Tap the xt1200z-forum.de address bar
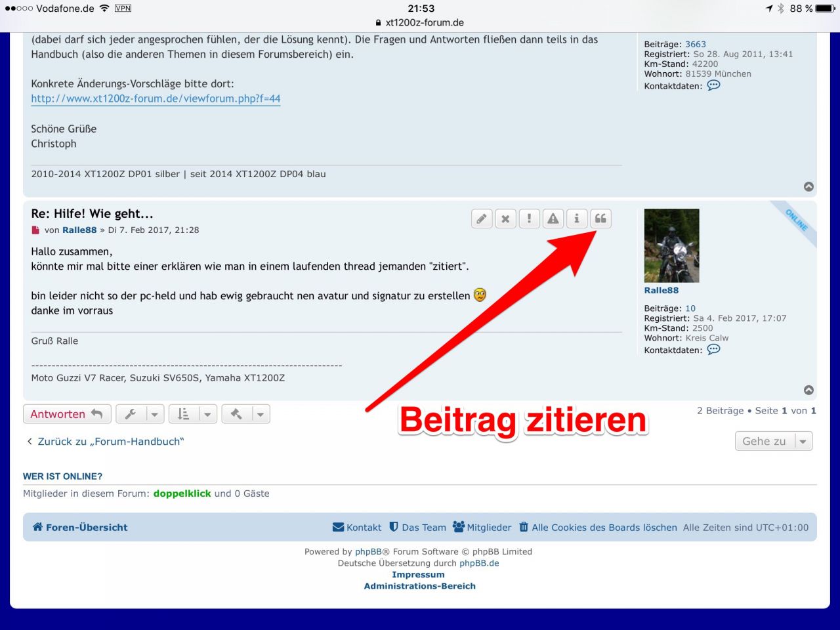840x630 pixels. [x=420, y=22]
